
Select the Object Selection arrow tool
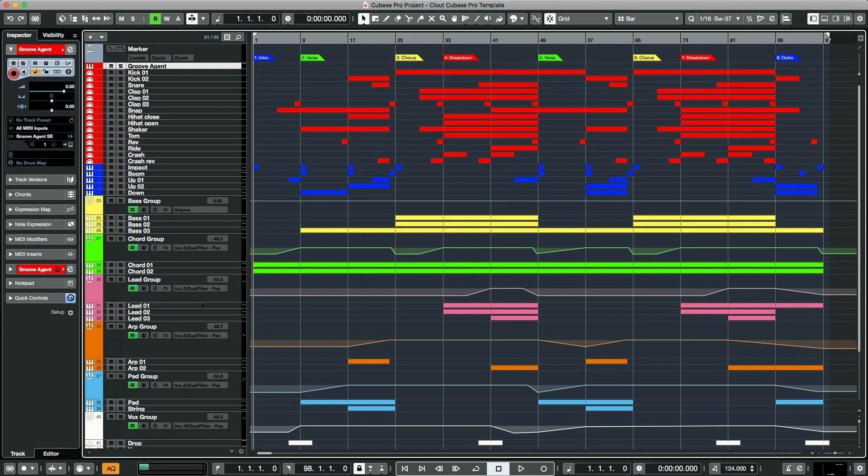pyautogui.click(x=363, y=19)
